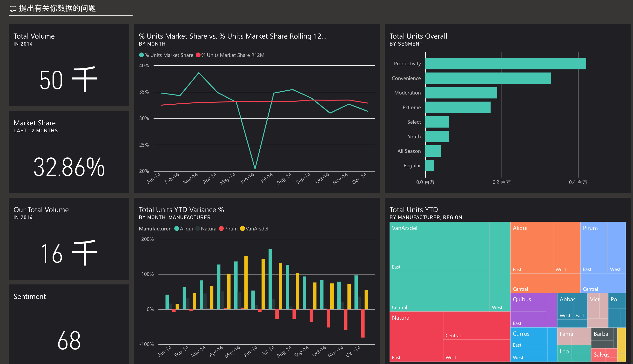
Task: Select the Convenience segment bar
Action: point(488,78)
